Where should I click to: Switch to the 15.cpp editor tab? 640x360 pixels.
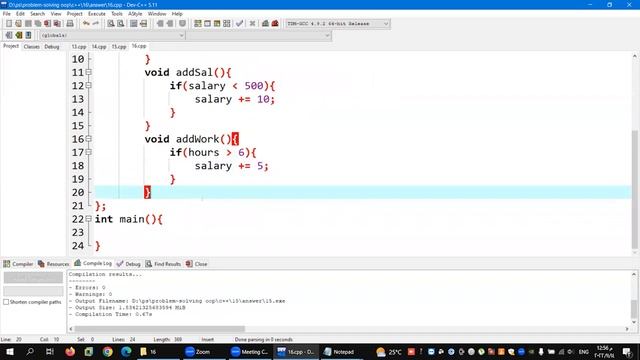[119, 47]
